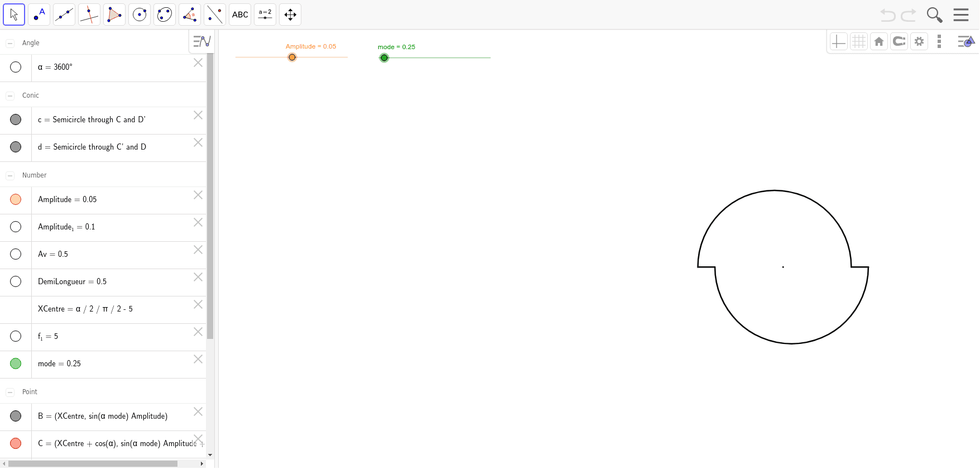Open the search magnifier
980x469 pixels.
click(934, 15)
